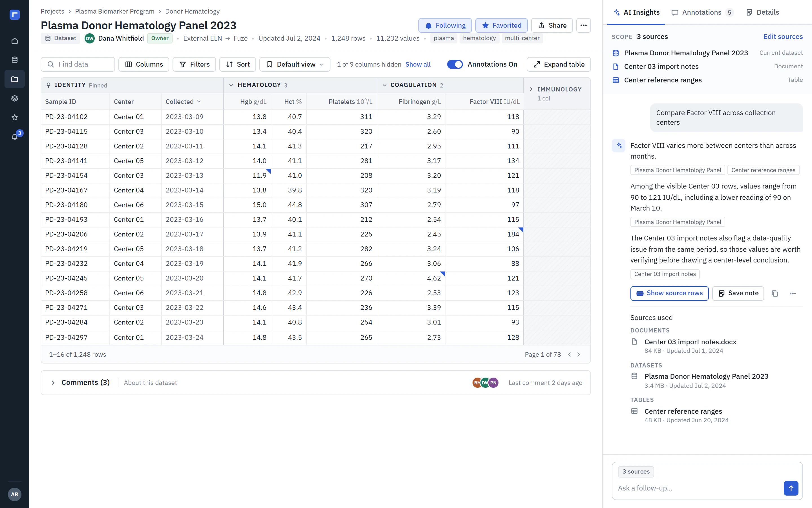812x508 pixels.
Task: Click the Expand table button
Action: [x=559, y=64]
